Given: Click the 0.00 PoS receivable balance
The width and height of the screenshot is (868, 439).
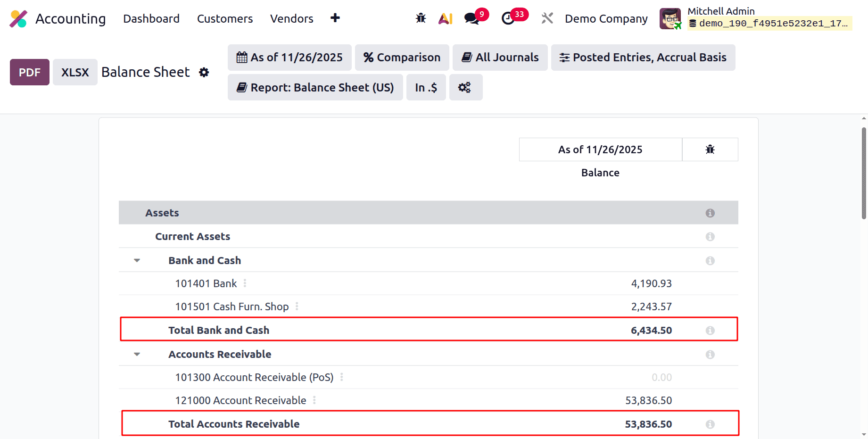Looking at the screenshot, I should coord(661,377).
